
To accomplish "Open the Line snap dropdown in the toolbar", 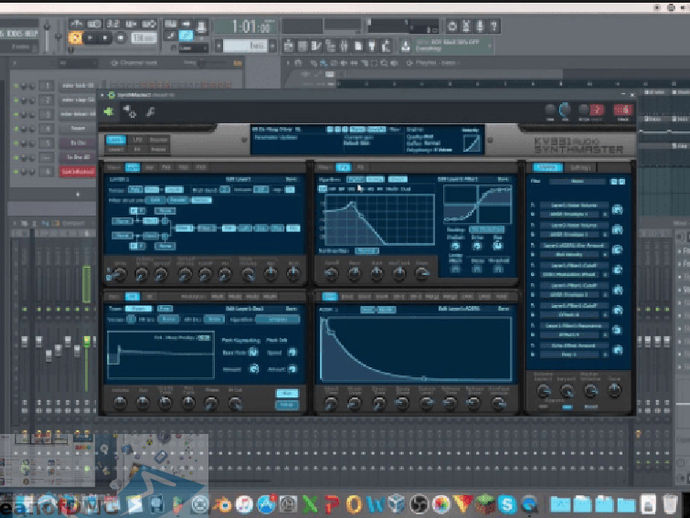I will point(193,48).
